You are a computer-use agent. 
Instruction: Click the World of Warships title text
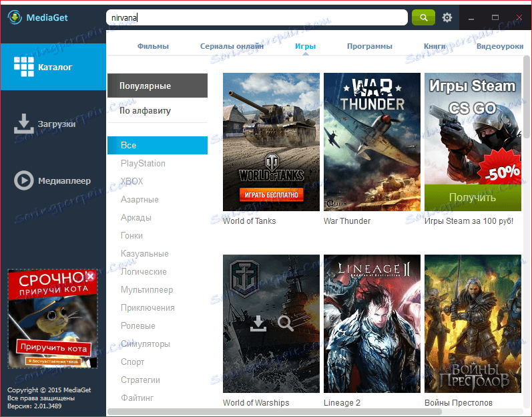coord(256,403)
